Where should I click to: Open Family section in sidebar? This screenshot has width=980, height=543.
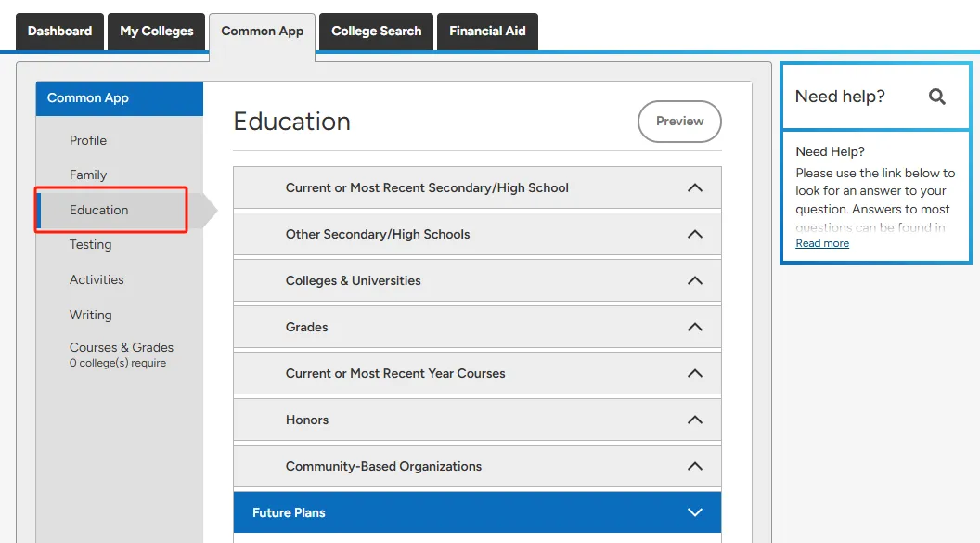(x=88, y=175)
